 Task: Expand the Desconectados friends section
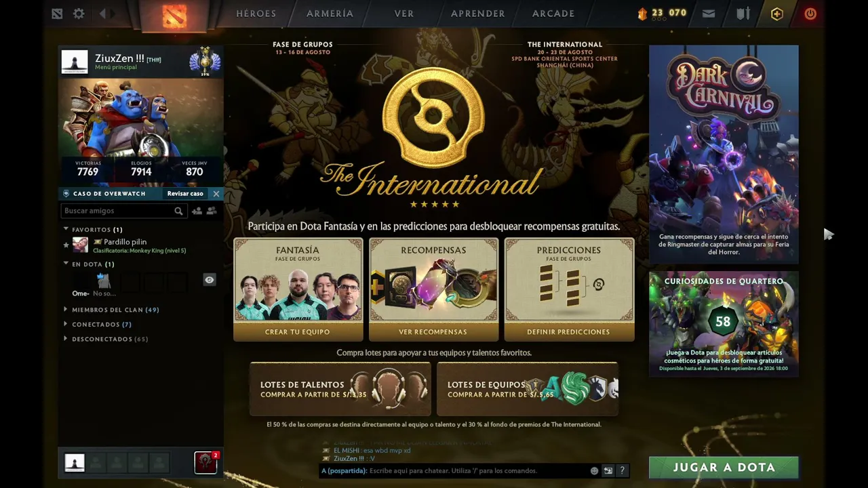point(66,339)
